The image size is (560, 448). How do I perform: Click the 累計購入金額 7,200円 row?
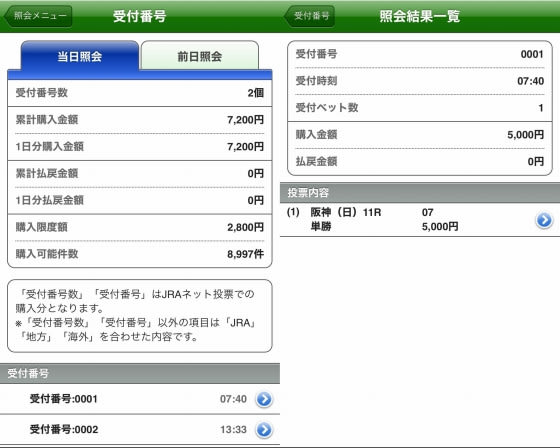pyautogui.click(x=140, y=120)
